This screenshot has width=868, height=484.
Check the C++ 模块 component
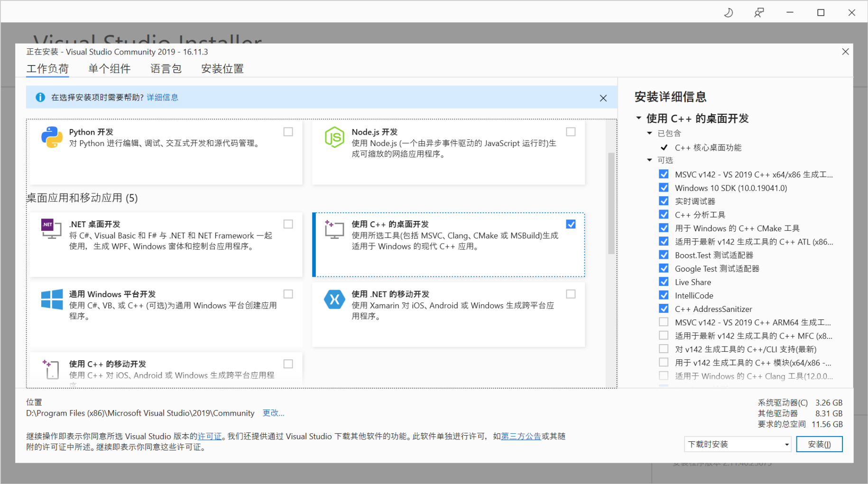click(x=664, y=362)
